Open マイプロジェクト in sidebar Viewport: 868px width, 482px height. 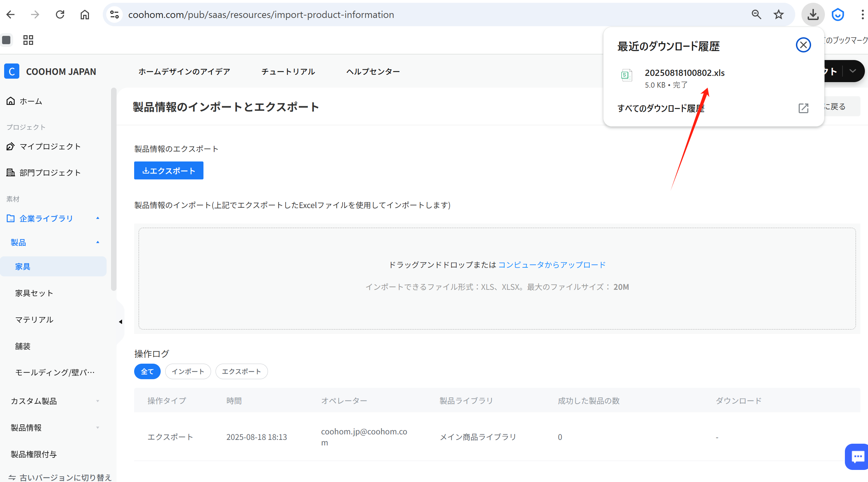(x=43, y=146)
